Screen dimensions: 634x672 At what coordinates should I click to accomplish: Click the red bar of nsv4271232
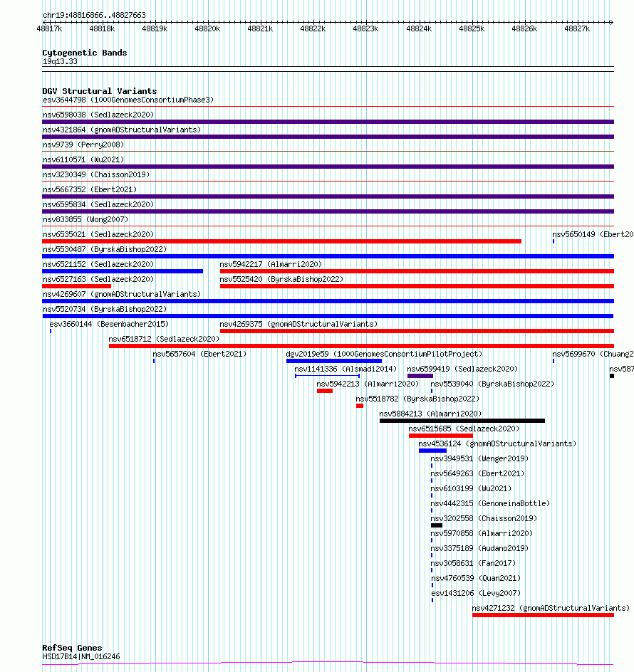[x=543, y=616]
